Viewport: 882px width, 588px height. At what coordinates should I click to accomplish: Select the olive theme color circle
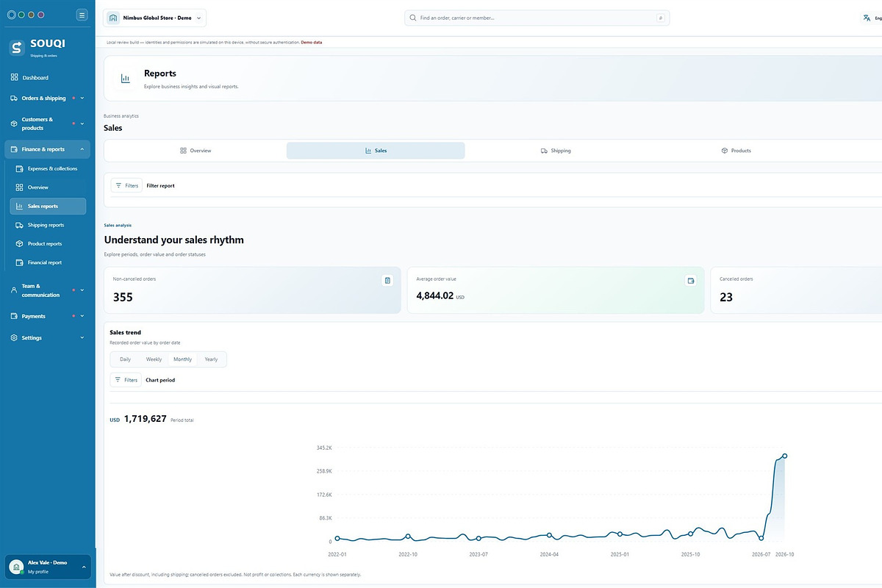click(31, 15)
